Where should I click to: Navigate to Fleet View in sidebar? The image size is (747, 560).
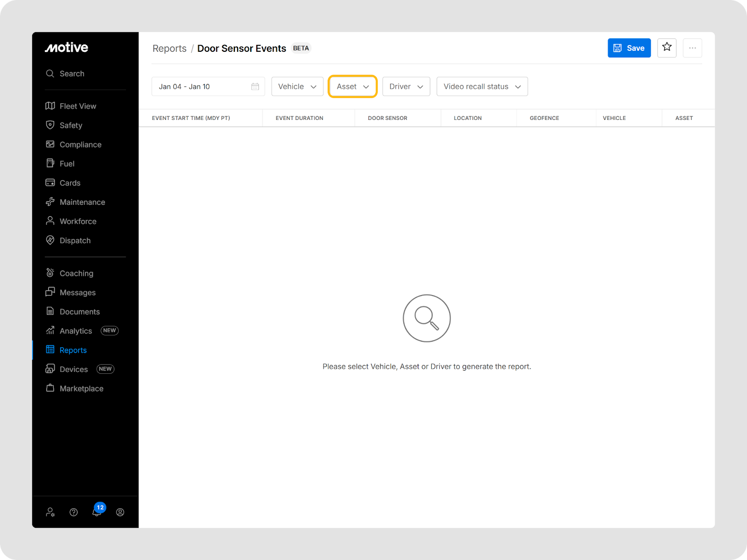(x=78, y=106)
